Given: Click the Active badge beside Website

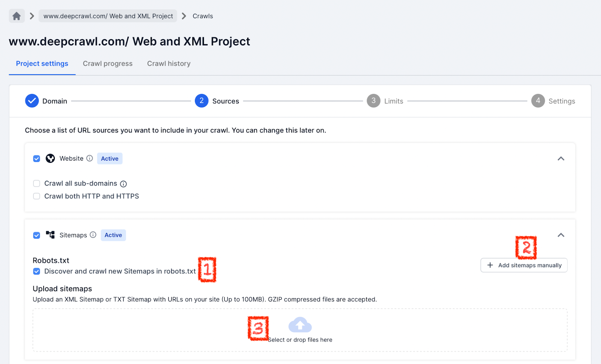Looking at the screenshot, I should click(x=110, y=158).
